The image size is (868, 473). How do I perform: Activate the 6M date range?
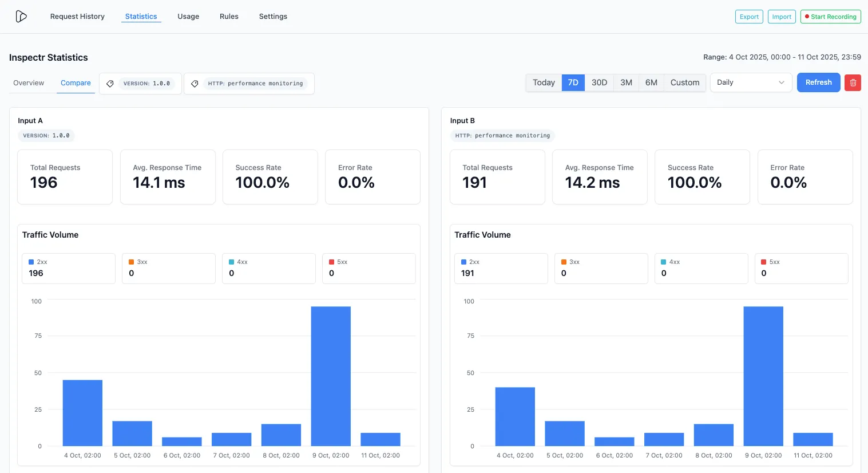(x=651, y=82)
